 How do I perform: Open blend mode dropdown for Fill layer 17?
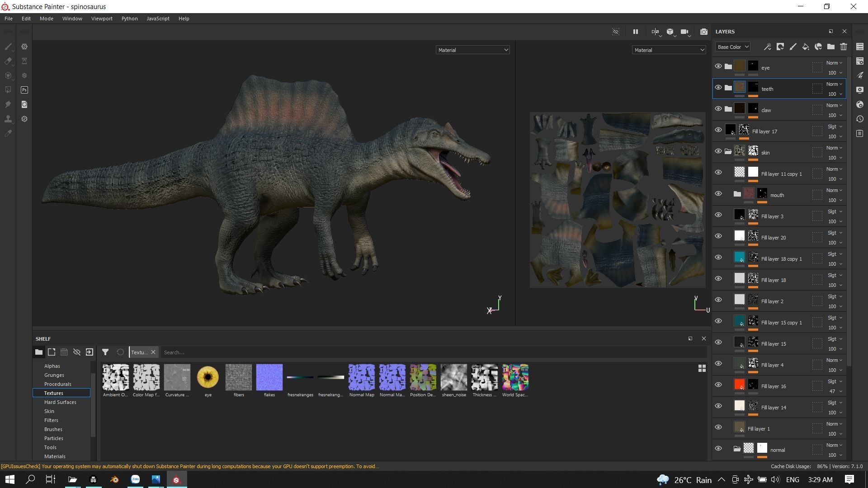(834, 127)
